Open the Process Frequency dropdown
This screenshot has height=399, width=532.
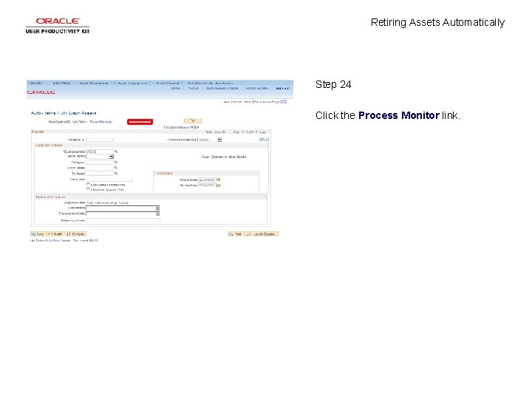[210, 140]
